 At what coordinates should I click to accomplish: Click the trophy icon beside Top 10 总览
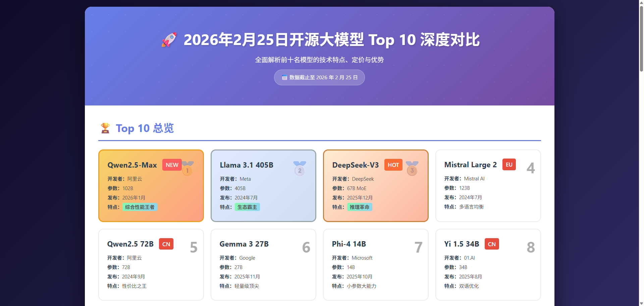105,128
